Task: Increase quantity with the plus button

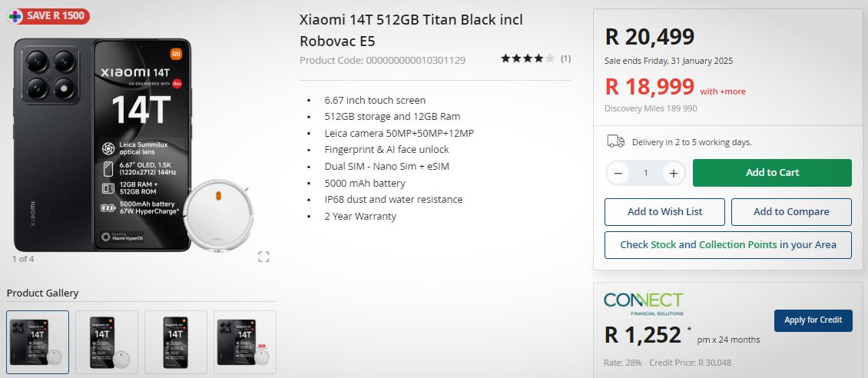Action: click(673, 173)
